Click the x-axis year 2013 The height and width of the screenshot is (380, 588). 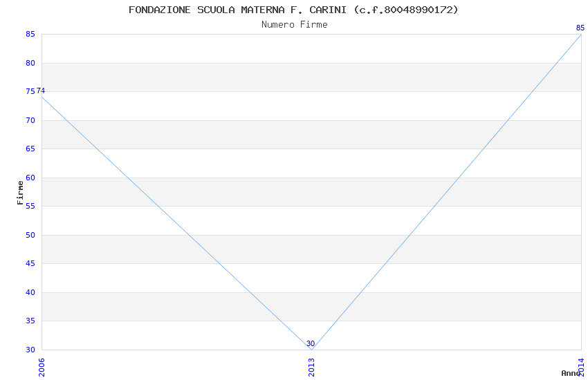[311, 368]
